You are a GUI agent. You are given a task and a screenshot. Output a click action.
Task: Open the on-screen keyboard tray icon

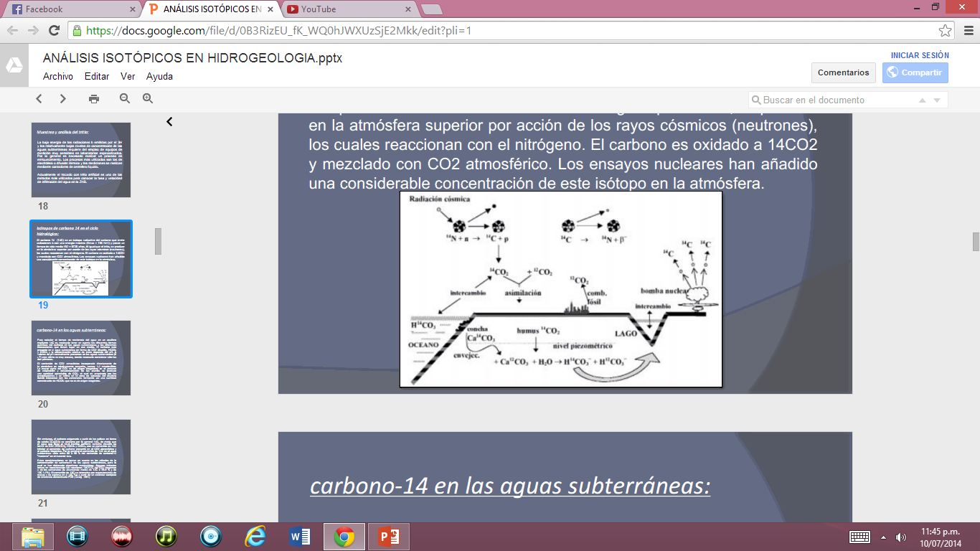[x=859, y=537]
